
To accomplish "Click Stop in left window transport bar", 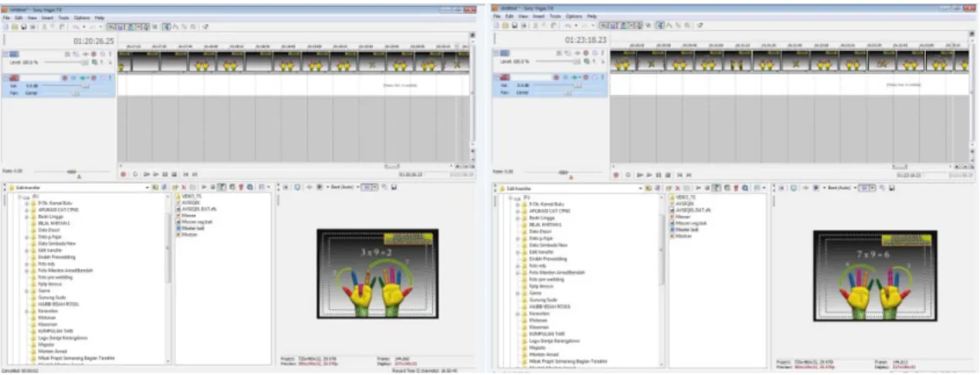I will [175, 174].
